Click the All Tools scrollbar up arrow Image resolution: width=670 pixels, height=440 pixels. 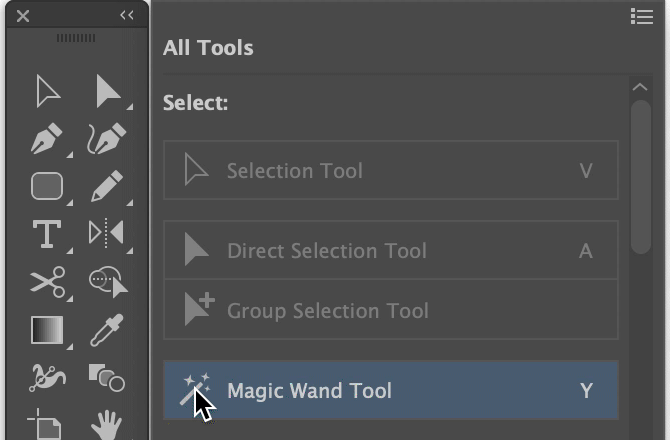coord(641,88)
